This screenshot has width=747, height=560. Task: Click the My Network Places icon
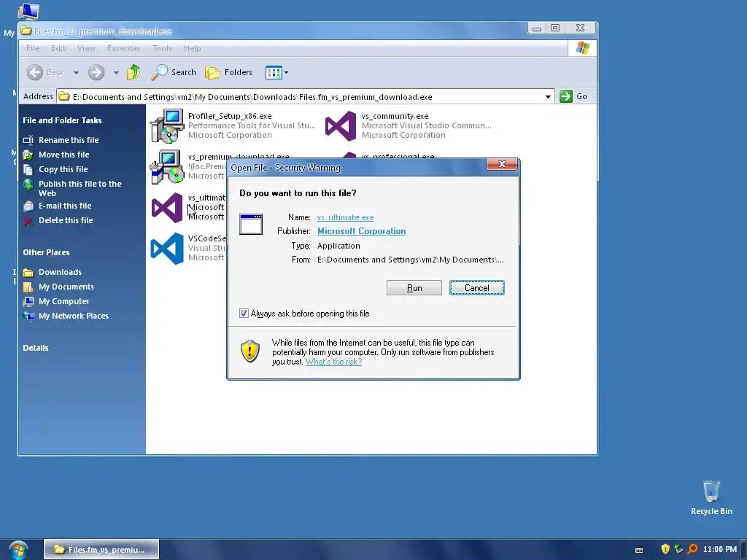(28, 316)
